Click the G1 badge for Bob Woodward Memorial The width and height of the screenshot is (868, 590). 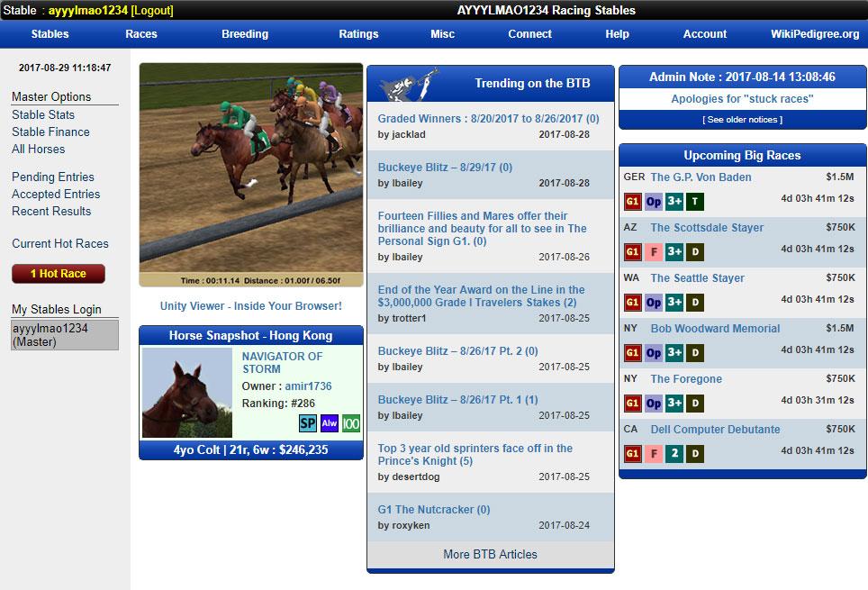[633, 353]
